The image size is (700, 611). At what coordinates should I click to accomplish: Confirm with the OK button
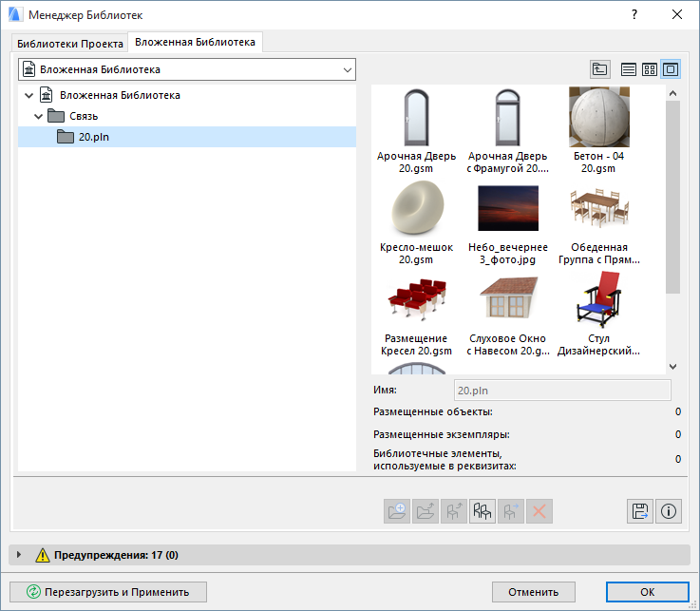point(648,592)
